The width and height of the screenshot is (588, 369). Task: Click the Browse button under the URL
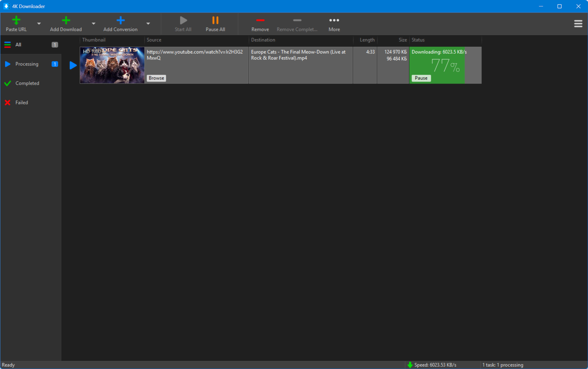[156, 78]
